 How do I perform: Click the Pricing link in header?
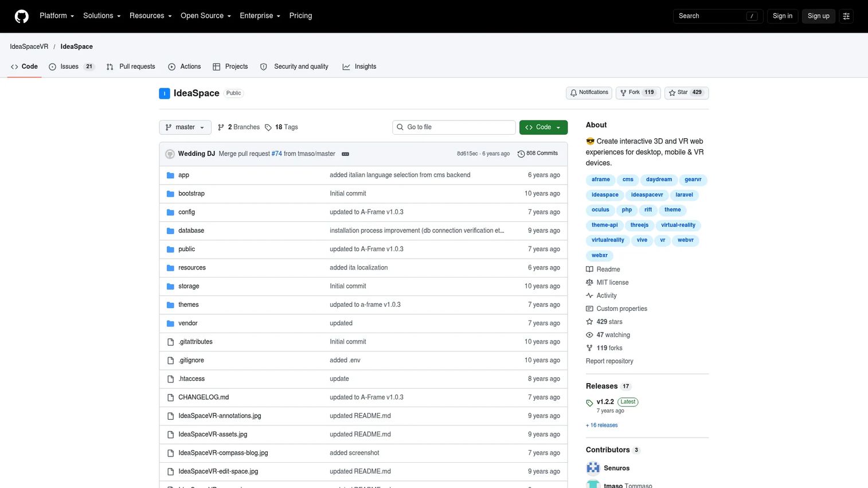[x=300, y=16]
